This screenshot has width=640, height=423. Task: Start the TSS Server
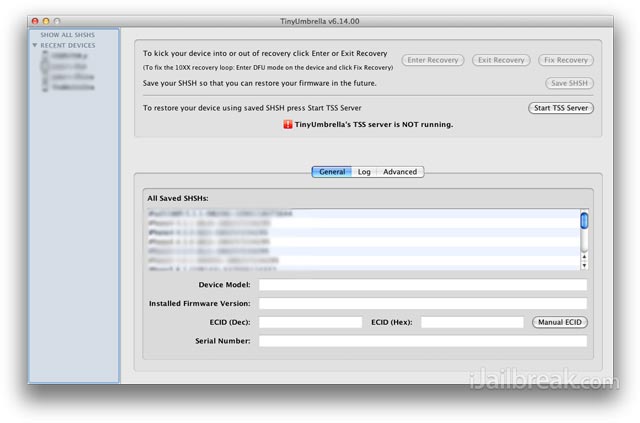click(x=561, y=108)
